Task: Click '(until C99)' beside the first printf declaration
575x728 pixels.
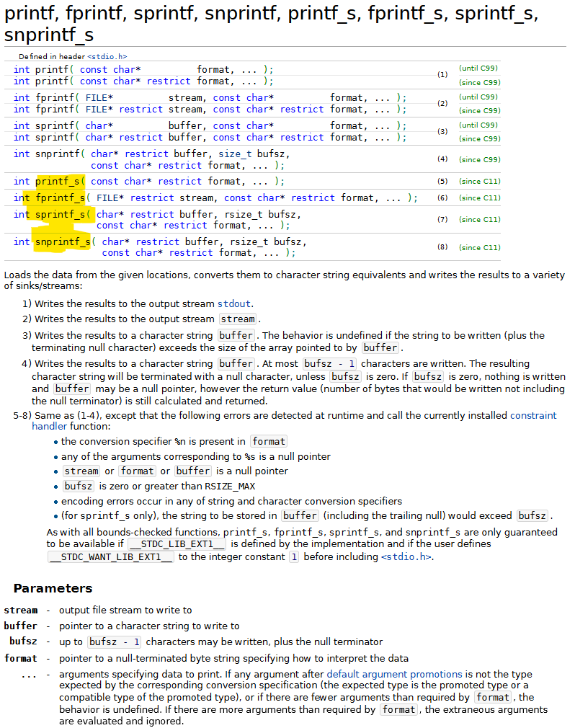Action: tap(478, 68)
